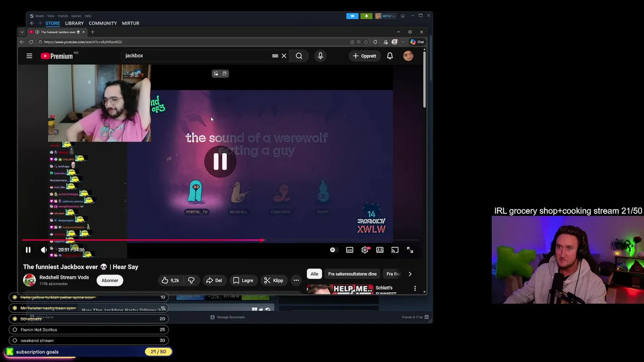This screenshot has width=644, height=362.
Task: Open more actions ellipsis next to Klipp
Action: pyautogui.click(x=296, y=281)
